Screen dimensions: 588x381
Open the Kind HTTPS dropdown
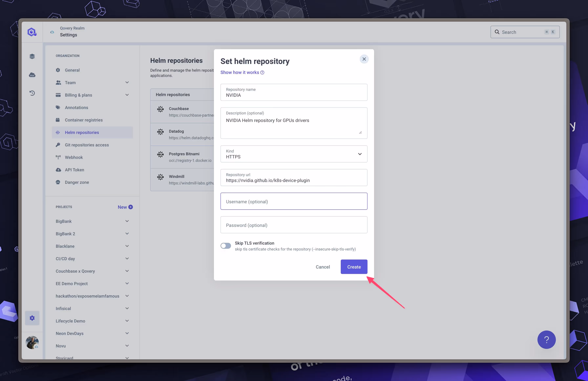point(294,154)
